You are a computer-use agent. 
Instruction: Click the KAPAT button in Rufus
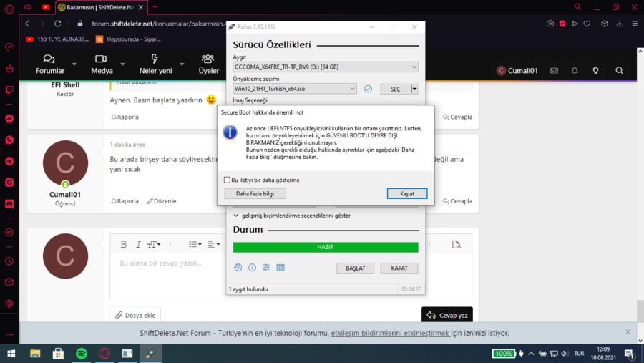coord(399,268)
